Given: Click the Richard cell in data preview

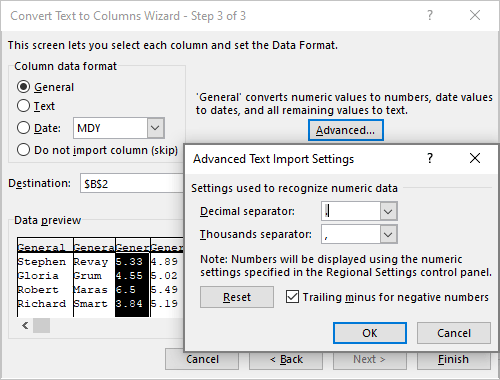Looking at the screenshot, I should pos(42,304).
